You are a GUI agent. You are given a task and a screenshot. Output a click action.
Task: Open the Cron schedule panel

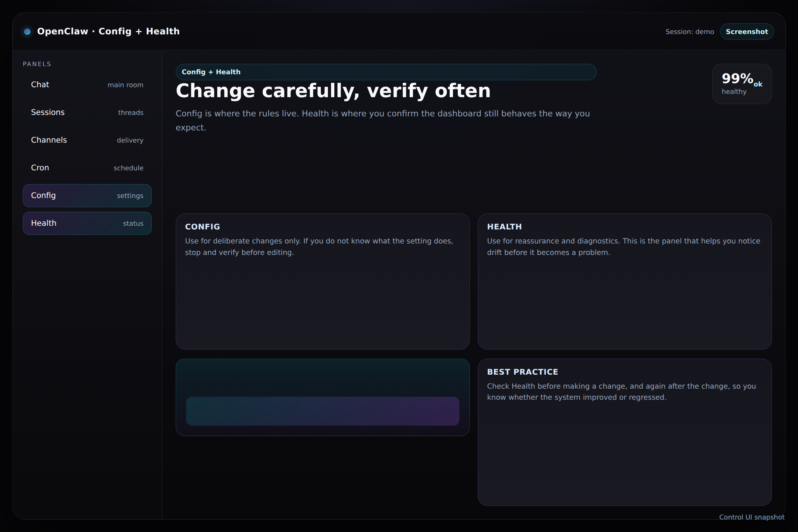click(87, 168)
